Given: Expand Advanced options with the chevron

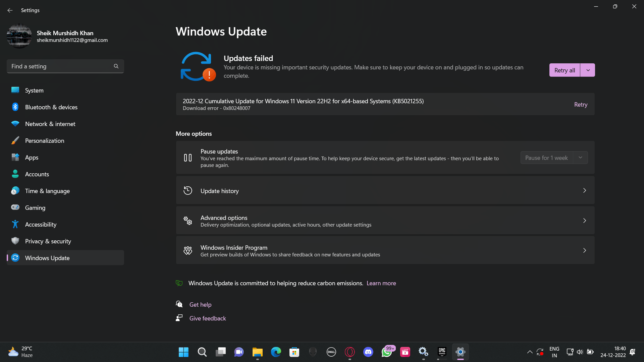Looking at the screenshot, I should tap(585, 221).
